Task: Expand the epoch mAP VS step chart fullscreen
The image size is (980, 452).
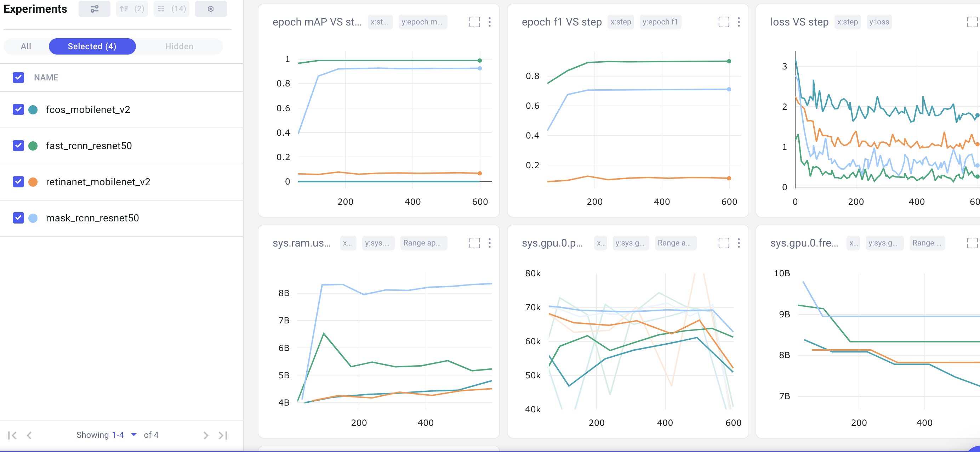Action: click(x=474, y=22)
